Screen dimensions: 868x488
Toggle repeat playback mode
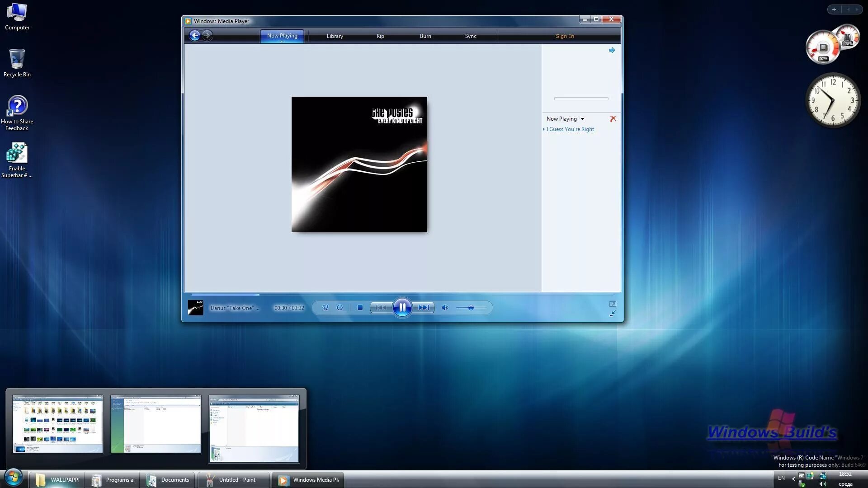pos(340,308)
